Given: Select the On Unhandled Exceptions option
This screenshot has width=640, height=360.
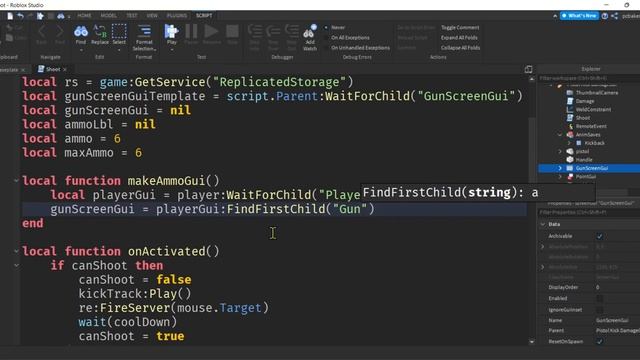Looking at the screenshot, I should [357, 48].
